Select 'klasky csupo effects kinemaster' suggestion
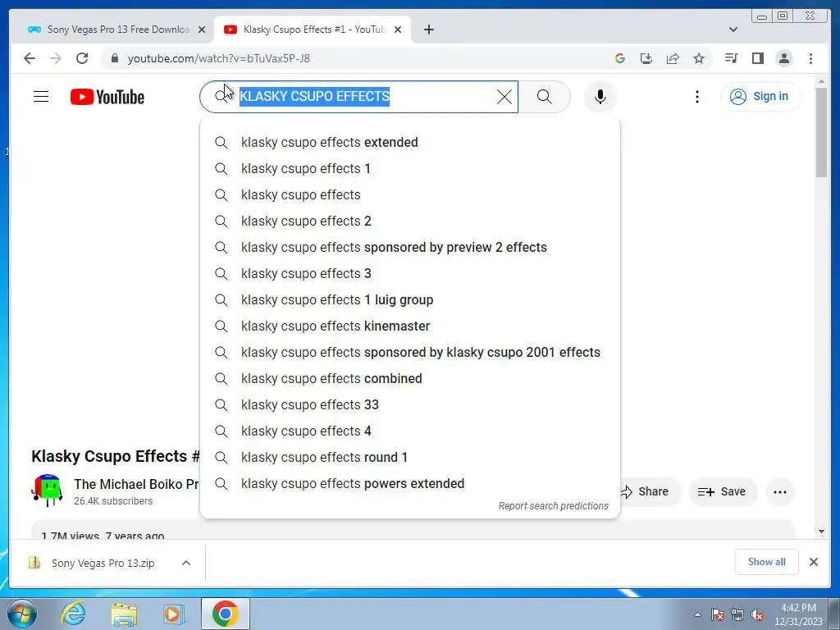Image resolution: width=840 pixels, height=630 pixels. pyautogui.click(x=410, y=326)
